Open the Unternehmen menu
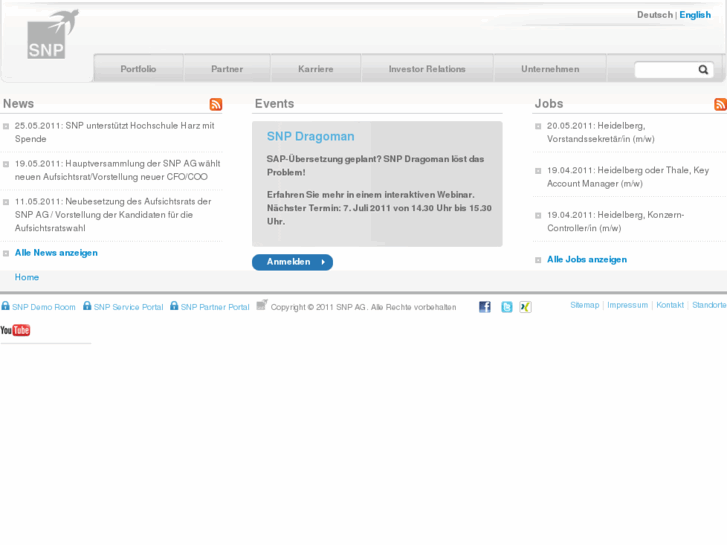The width and height of the screenshot is (727, 545). (550, 69)
